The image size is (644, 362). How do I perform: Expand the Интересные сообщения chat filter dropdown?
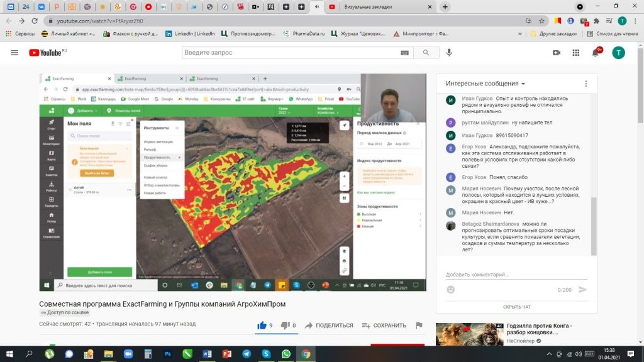coord(486,84)
